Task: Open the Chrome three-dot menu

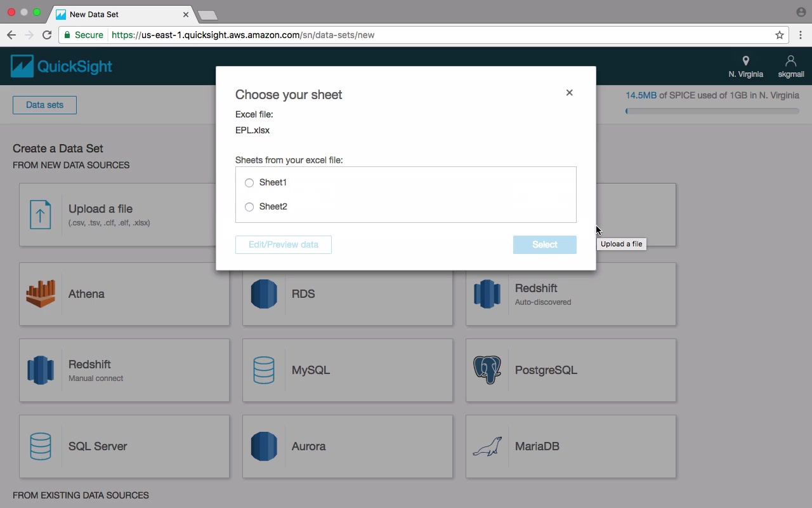Action: [801, 35]
